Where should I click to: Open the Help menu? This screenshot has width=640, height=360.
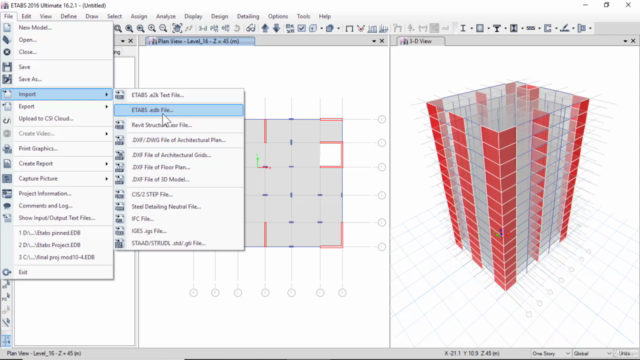pyautogui.click(x=324, y=16)
